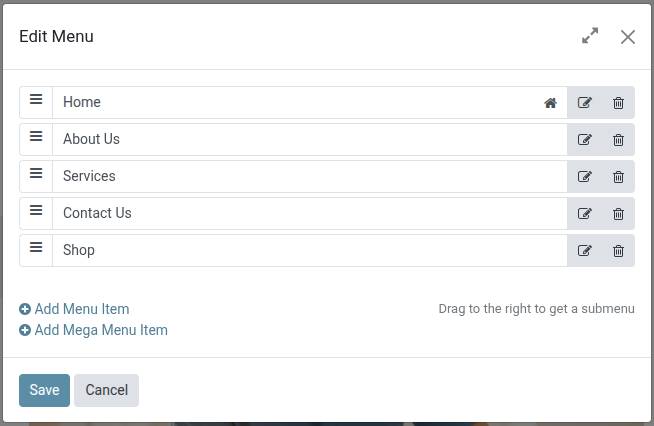
Task: Edit the Services menu item
Action: click(585, 177)
